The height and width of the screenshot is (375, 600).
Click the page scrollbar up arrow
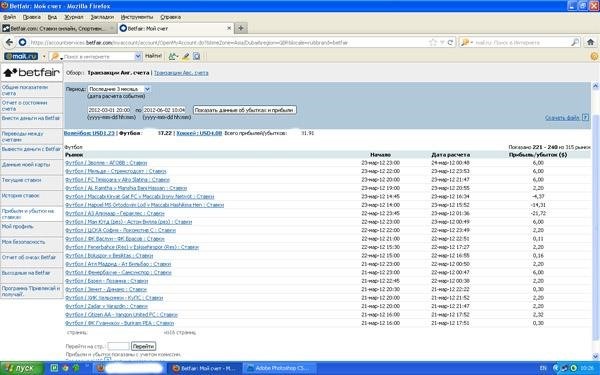(x=595, y=86)
